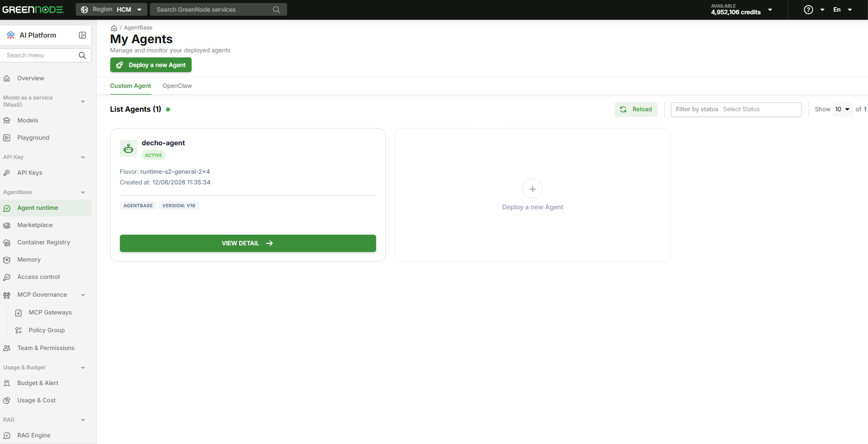Click the GreenNode logo
The image size is (868, 444).
(x=33, y=10)
